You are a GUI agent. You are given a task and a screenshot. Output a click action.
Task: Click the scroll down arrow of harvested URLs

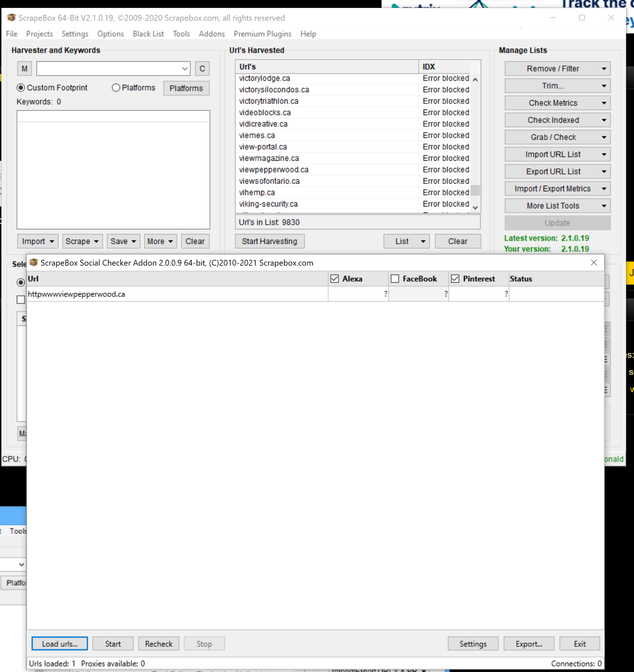point(475,208)
